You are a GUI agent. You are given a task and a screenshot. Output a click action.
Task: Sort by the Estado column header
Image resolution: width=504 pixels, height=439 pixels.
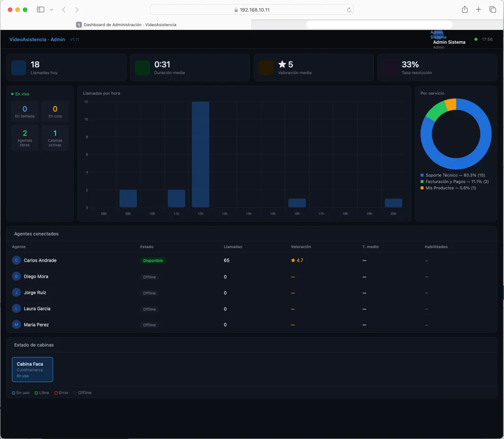147,247
